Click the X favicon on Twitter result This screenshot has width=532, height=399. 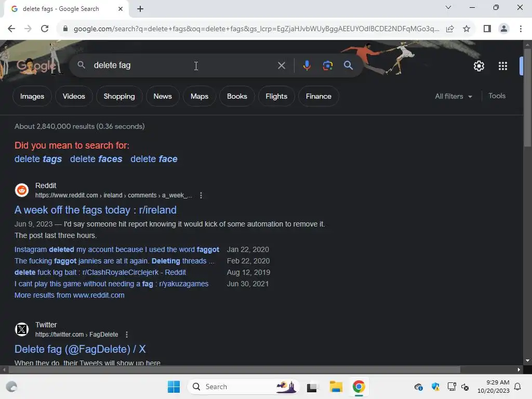pyautogui.click(x=22, y=329)
